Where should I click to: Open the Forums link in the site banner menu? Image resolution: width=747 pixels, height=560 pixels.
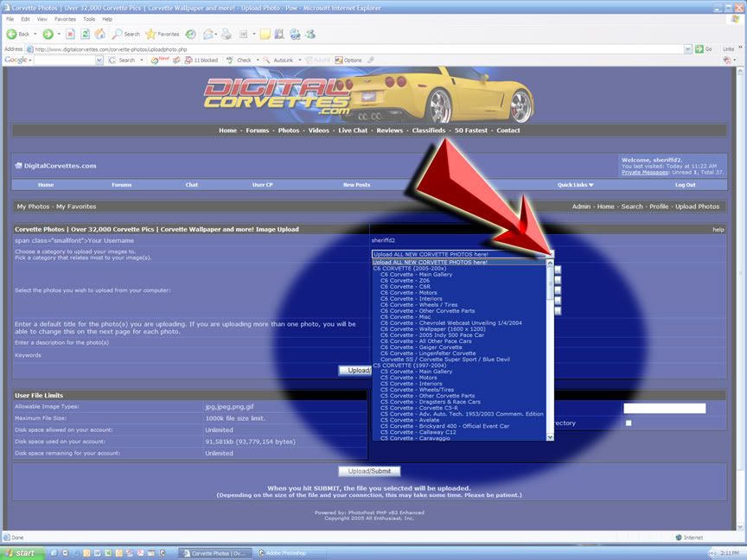[258, 130]
